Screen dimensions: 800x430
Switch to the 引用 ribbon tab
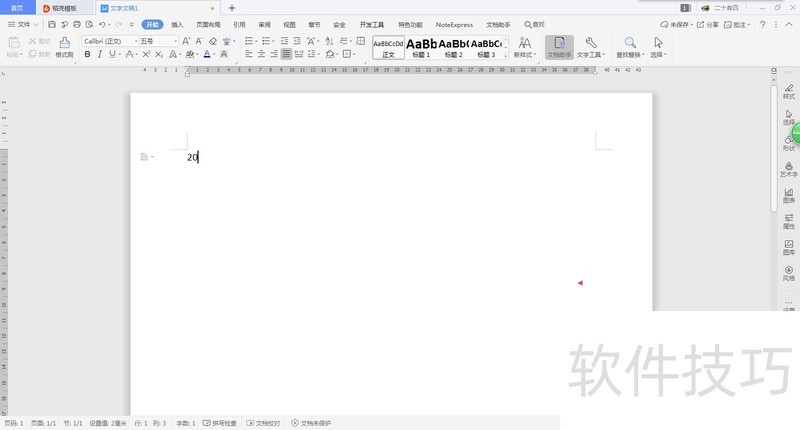point(239,24)
